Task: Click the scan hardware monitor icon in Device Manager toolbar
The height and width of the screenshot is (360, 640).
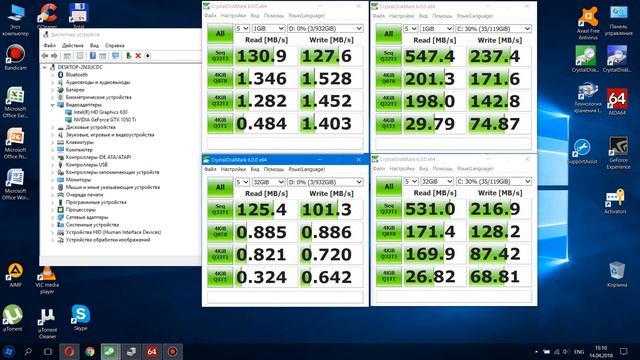Action: 116,56
